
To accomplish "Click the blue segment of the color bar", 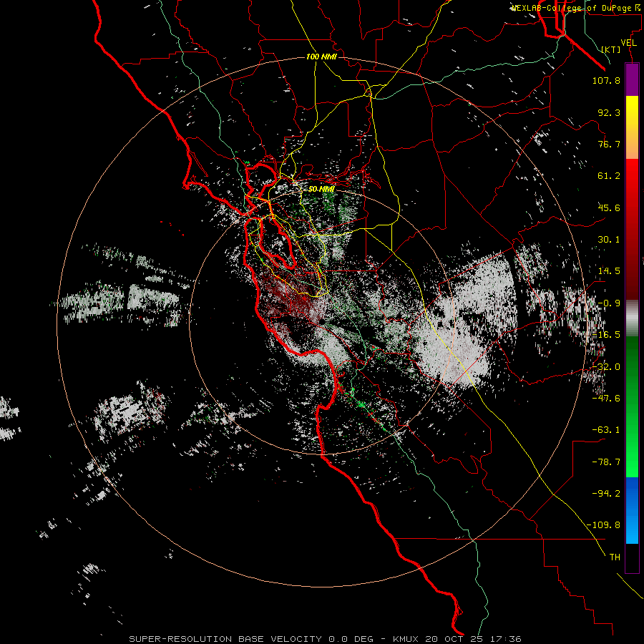I will click(632, 510).
